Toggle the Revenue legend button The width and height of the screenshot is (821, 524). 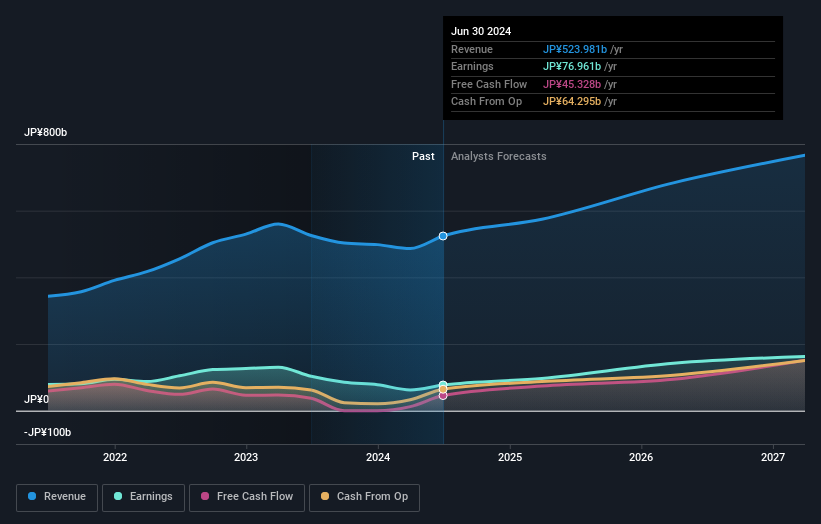coord(57,497)
